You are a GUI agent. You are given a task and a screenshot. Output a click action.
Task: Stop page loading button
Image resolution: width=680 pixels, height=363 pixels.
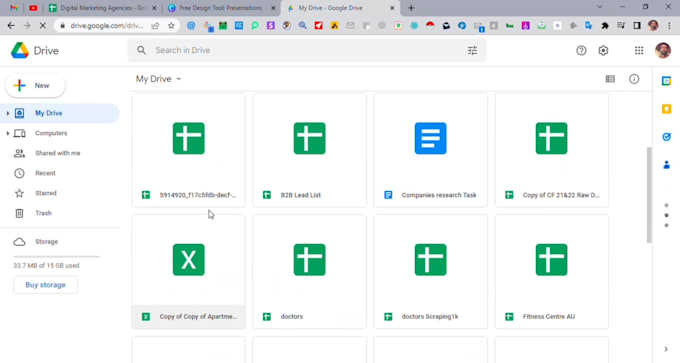click(x=42, y=26)
